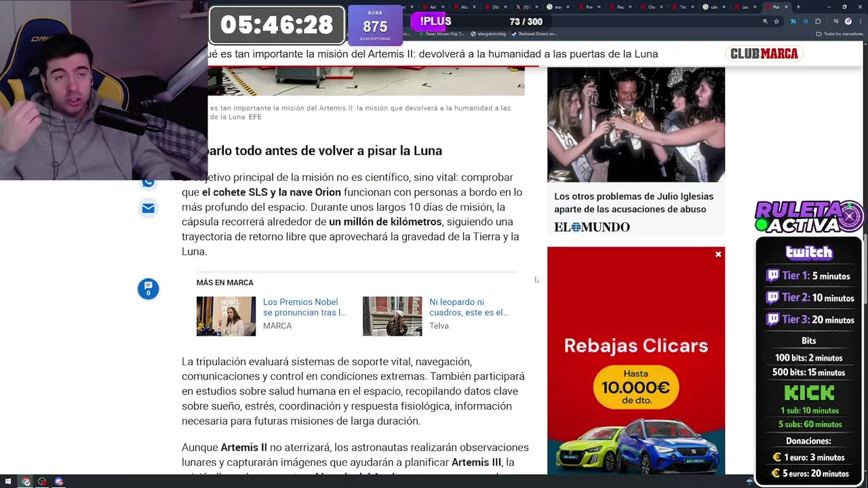Close the Rebajas Clicars ad
The image size is (868, 488).
(x=718, y=255)
